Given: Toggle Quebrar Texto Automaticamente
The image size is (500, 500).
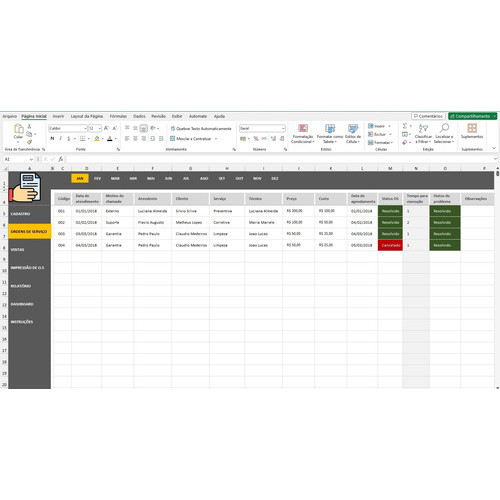Looking at the screenshot, I should [201, 128].
